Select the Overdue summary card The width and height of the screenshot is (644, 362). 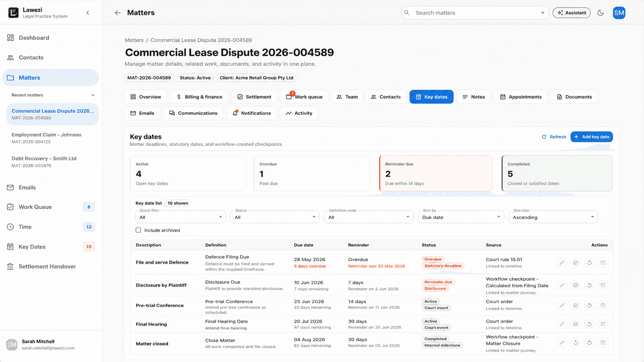click(312, 173)
